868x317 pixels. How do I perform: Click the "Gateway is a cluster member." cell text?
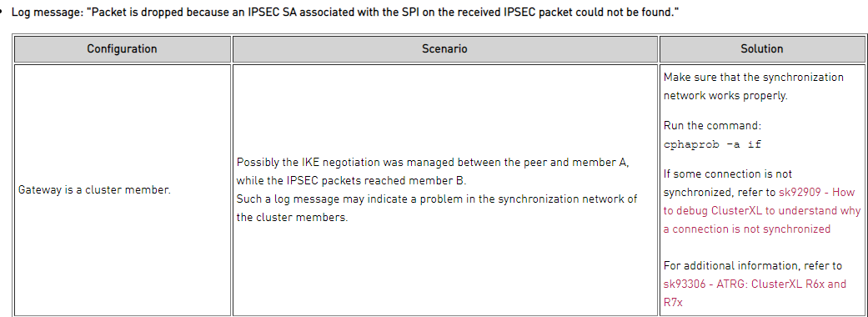(95, 189)
